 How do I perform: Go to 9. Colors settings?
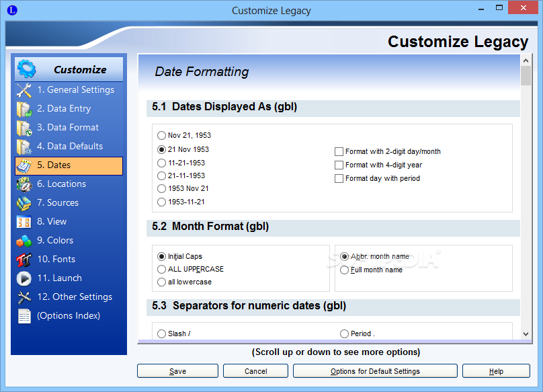69,241
